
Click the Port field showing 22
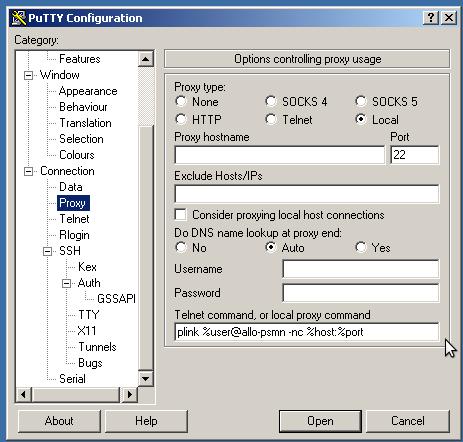(x=415, y=155)
